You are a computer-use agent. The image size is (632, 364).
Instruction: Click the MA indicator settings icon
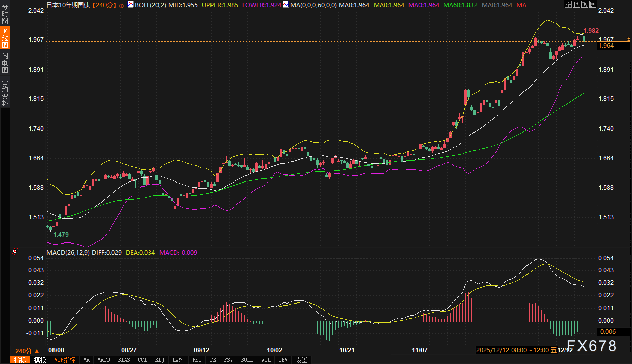(x=286, y=5)
